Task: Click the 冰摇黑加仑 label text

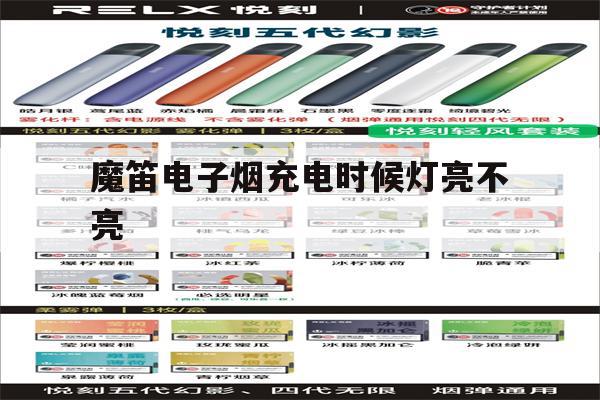Action: (367, 345)
